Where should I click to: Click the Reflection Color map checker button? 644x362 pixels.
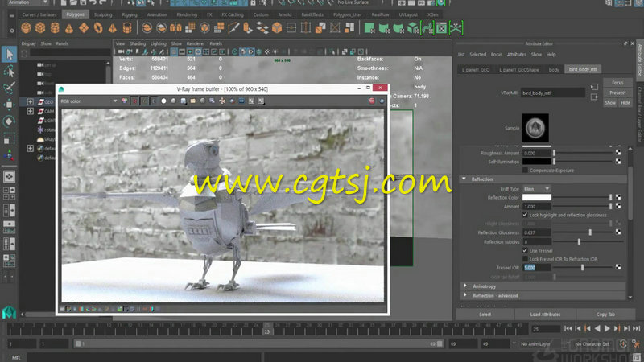618,197
